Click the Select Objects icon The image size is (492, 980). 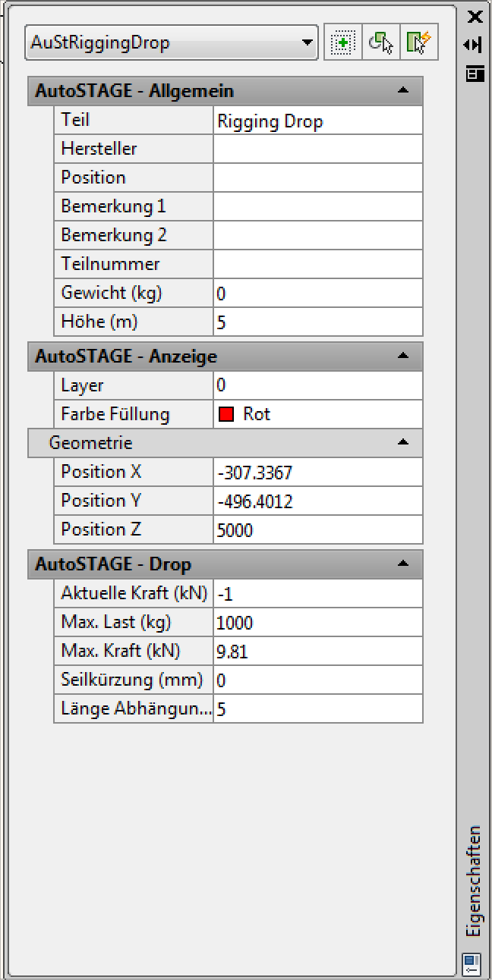point(381,43)
